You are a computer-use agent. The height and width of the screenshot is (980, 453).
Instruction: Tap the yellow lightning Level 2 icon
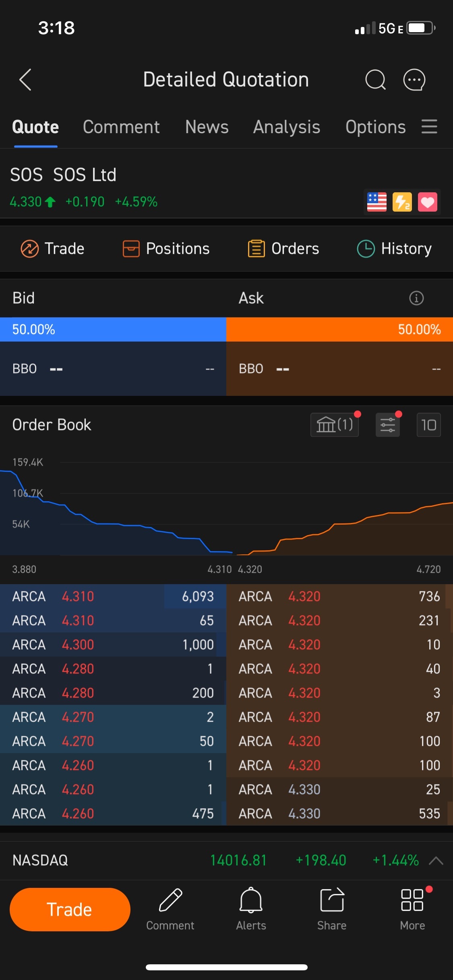click(x=402, y=202)
